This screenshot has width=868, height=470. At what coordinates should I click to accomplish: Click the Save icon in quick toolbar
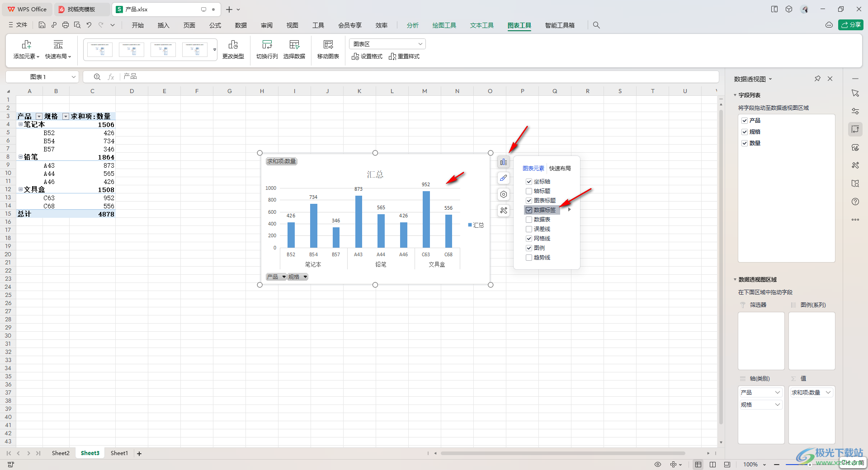42,25
